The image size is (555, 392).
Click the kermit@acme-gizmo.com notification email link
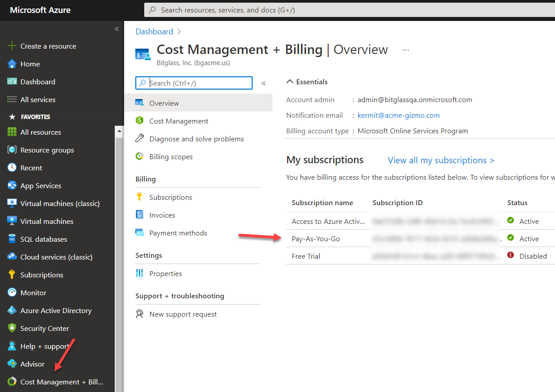pos(399,115)
